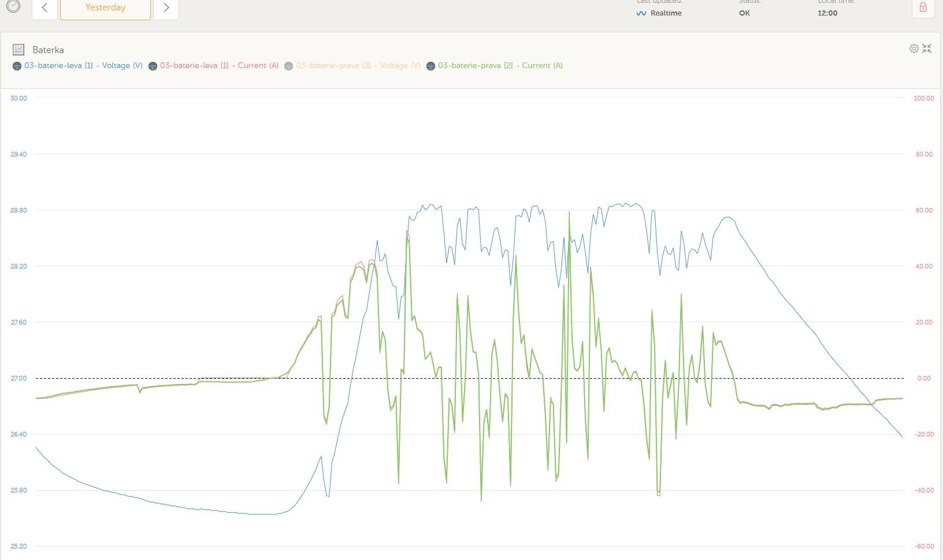Click the 0.00 current axis label

click(924, 378)
